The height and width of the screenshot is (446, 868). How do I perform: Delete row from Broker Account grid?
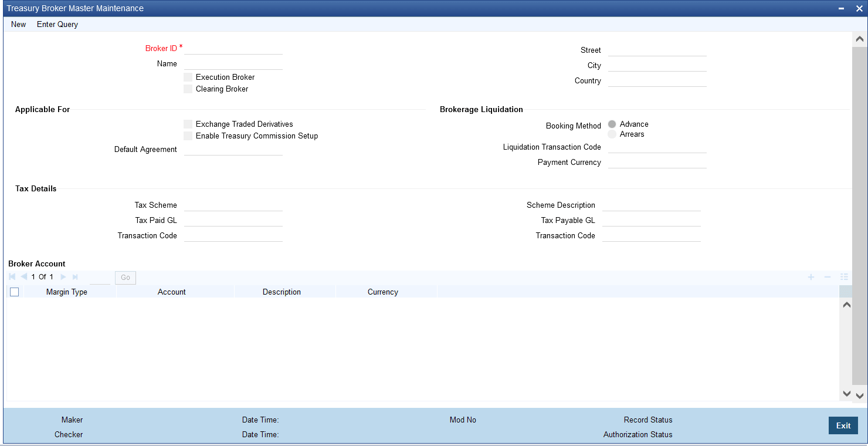(828, 277)
